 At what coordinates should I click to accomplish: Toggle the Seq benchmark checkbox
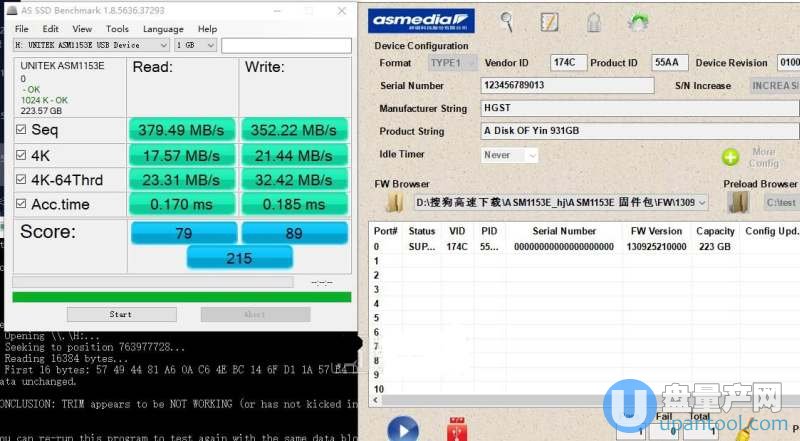point(22,130)
